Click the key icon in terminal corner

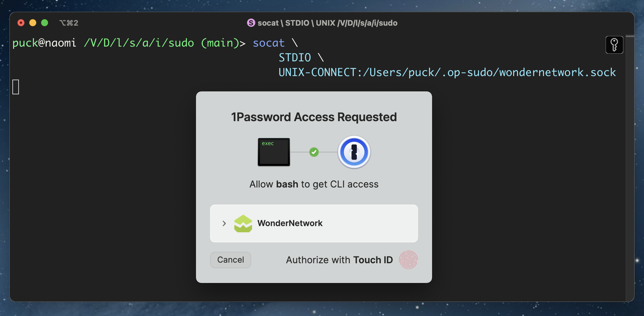tap(614, 45)
